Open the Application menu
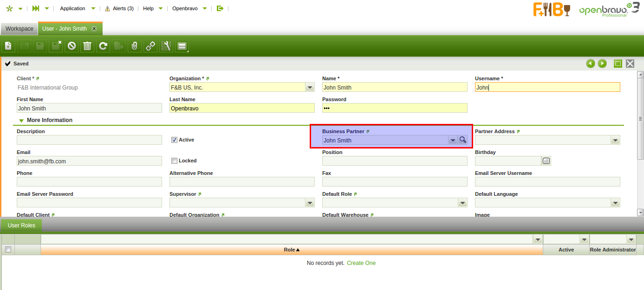 point(73,8)
